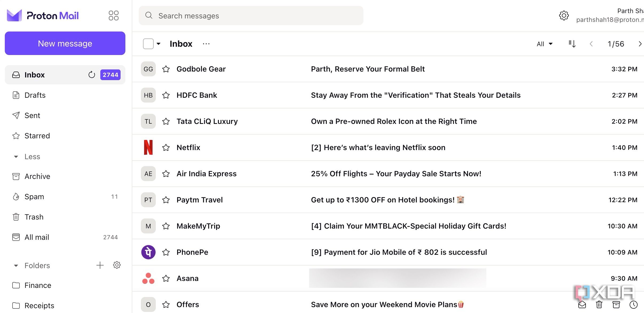Open the Spam folder
The image size is (644, 313).
coord(65,197)
